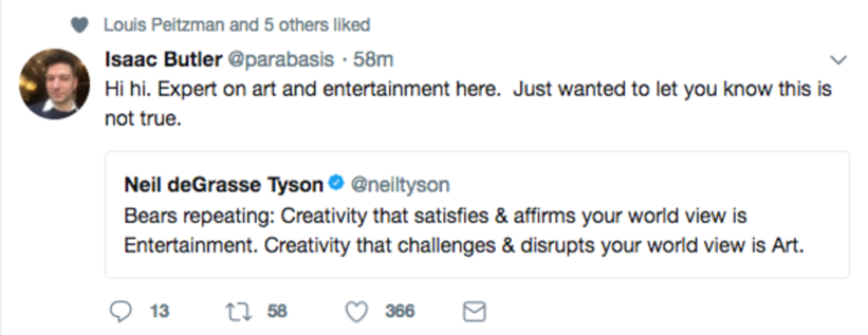
Task: Click the like count 366
Action: (401, 311)
